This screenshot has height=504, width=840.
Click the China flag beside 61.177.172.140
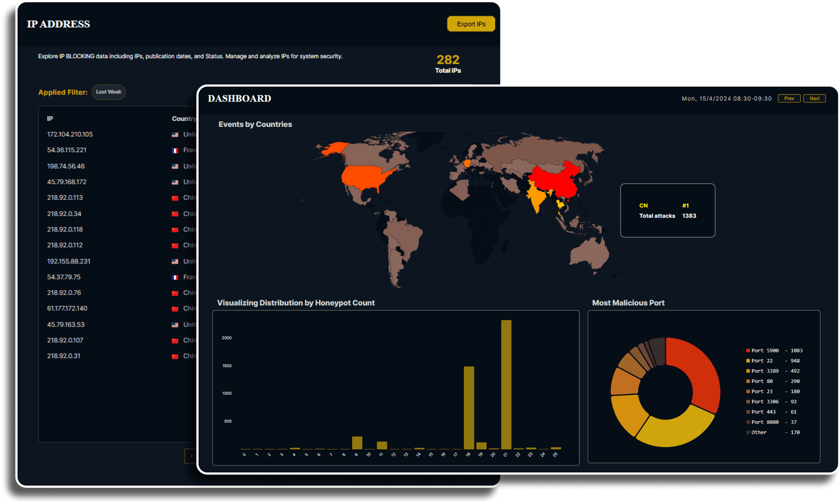175,309
